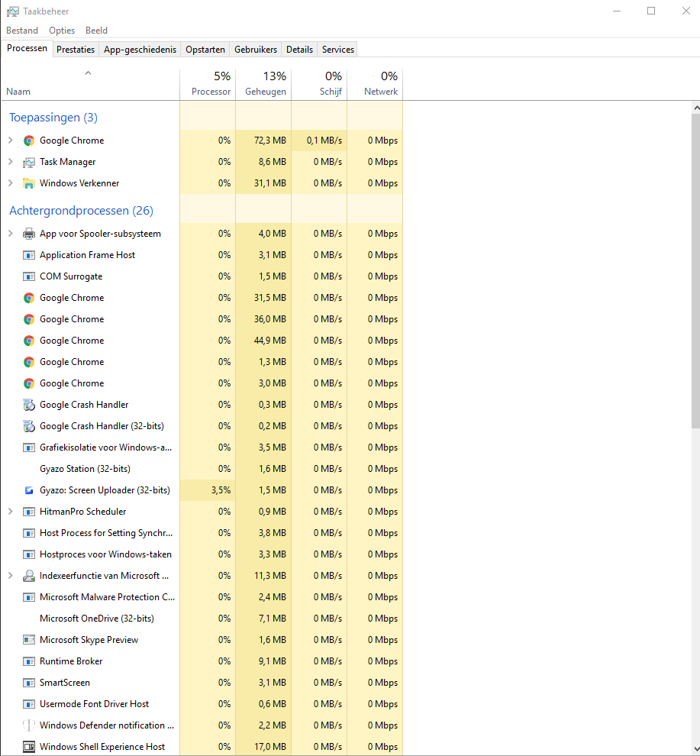
Task: Click the Google Crash Handler 0,3 MB icon
Action: (29, 405)
